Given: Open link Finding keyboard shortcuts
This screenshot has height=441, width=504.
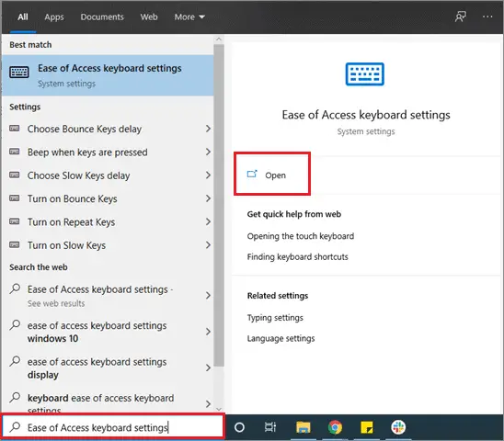Looking at the screenshot, I should [297, 256].
